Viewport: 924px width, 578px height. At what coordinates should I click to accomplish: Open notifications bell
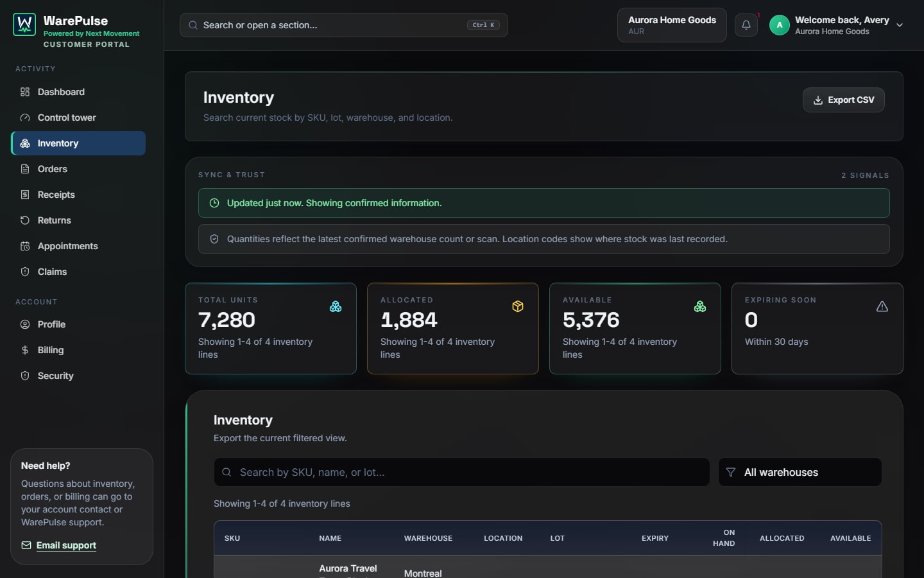coord(746,25)
